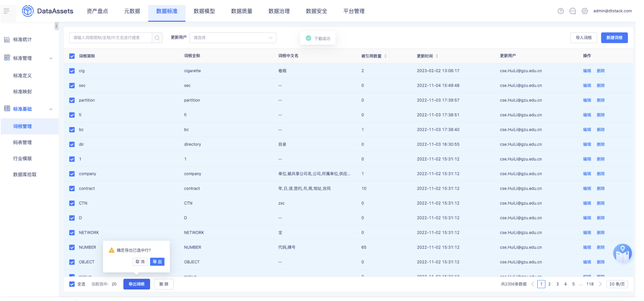The image size is (644, 301).
Task: Go to page 2
Action: [549, 284]
